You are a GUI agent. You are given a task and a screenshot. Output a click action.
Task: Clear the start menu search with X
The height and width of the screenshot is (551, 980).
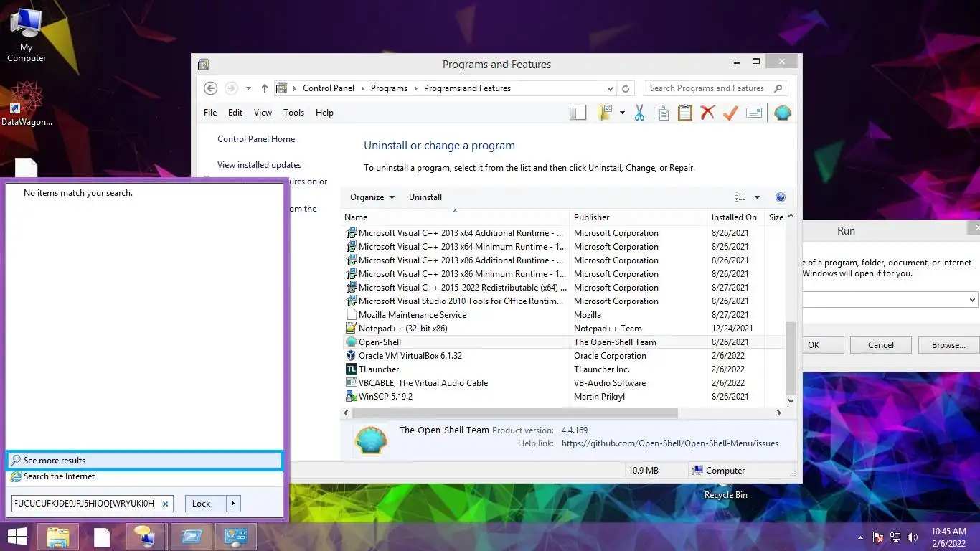[165, 504]
